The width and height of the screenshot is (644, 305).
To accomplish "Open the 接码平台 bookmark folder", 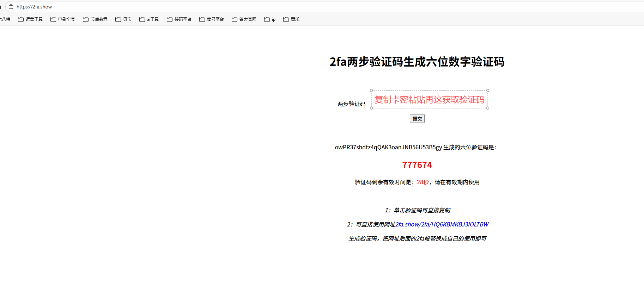I will 179,19.
